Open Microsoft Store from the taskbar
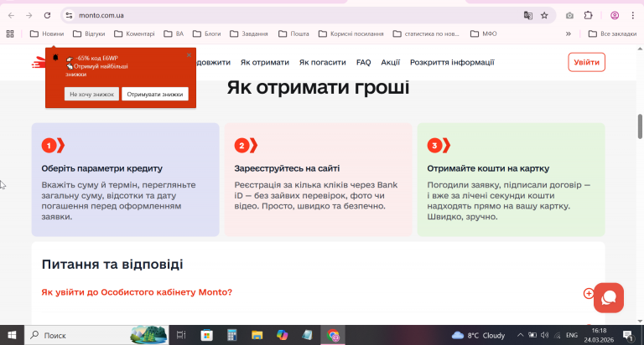The image size is (644, 345). (x=206, y=335)
